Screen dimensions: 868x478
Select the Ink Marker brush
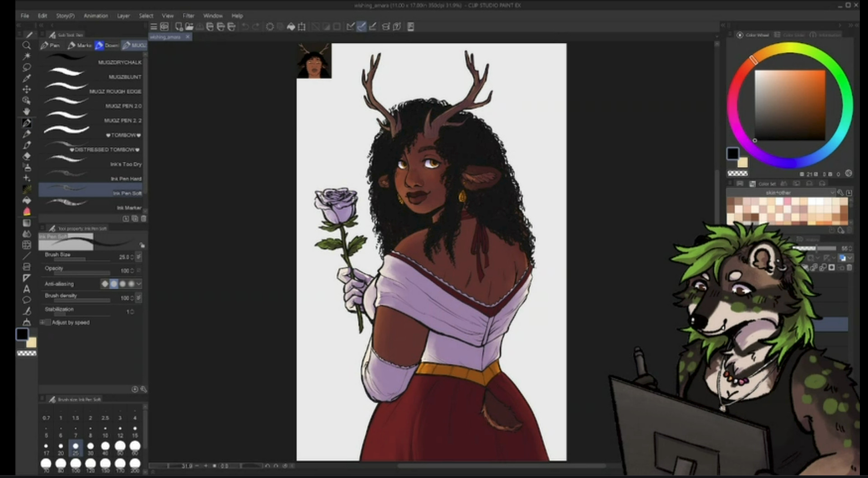click(90, 205)
